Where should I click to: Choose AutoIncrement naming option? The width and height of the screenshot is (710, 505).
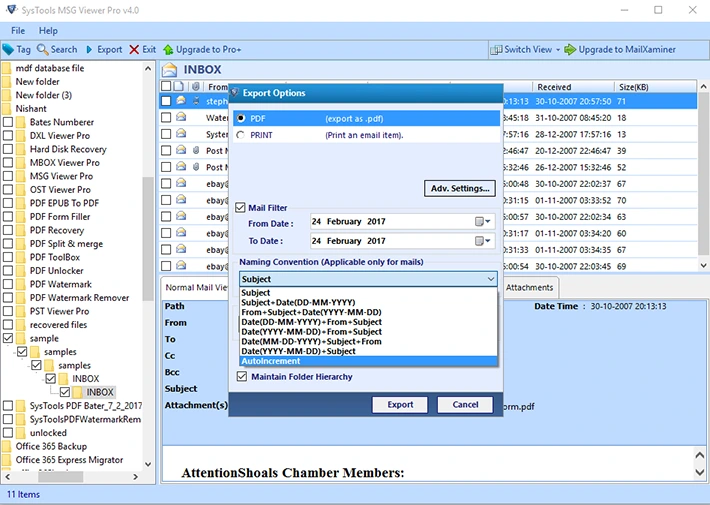(x=368, y=361)
